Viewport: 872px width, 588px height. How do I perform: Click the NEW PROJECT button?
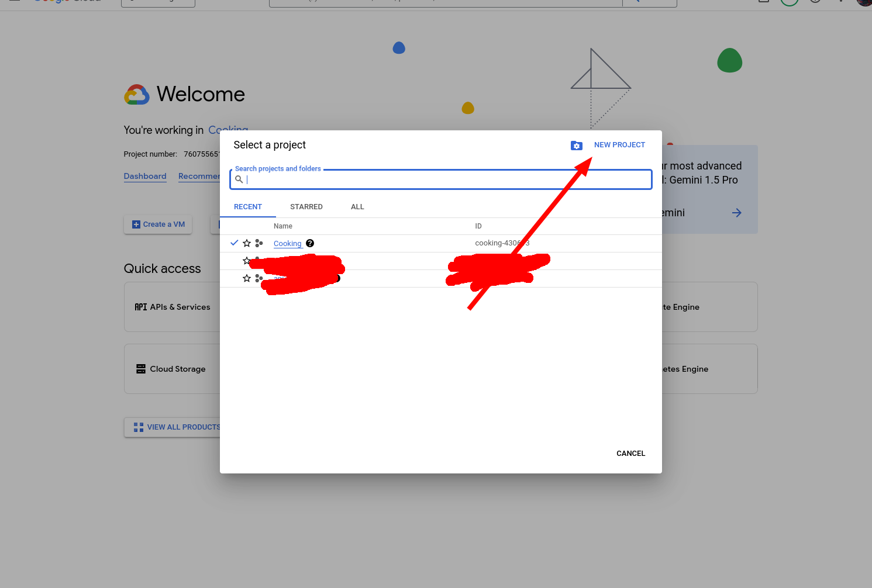619,145
